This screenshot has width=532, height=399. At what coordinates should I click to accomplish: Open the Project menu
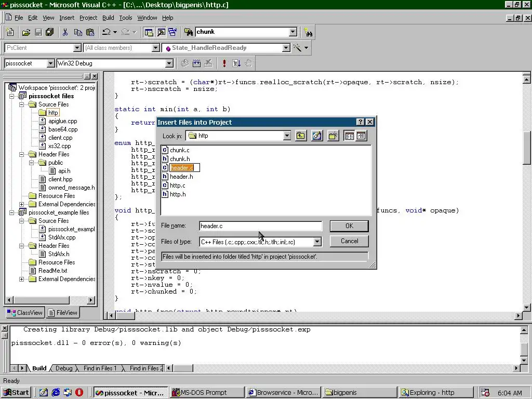88,18
